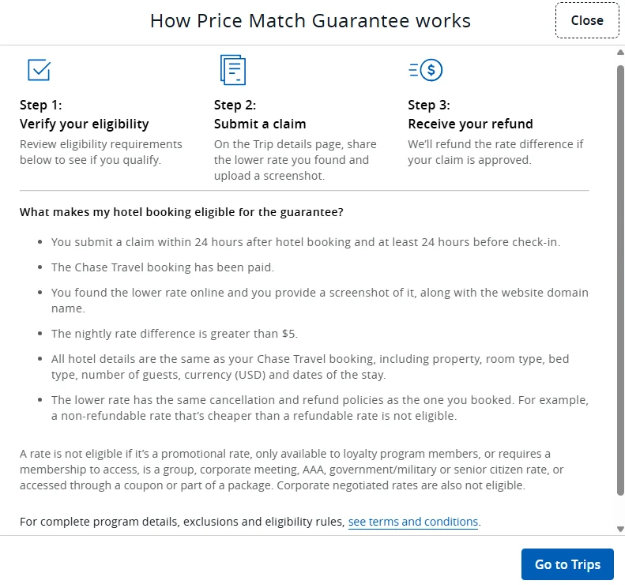Click the bullet about claim within 24 hours

pyautogui.click(x=305, y=242)
